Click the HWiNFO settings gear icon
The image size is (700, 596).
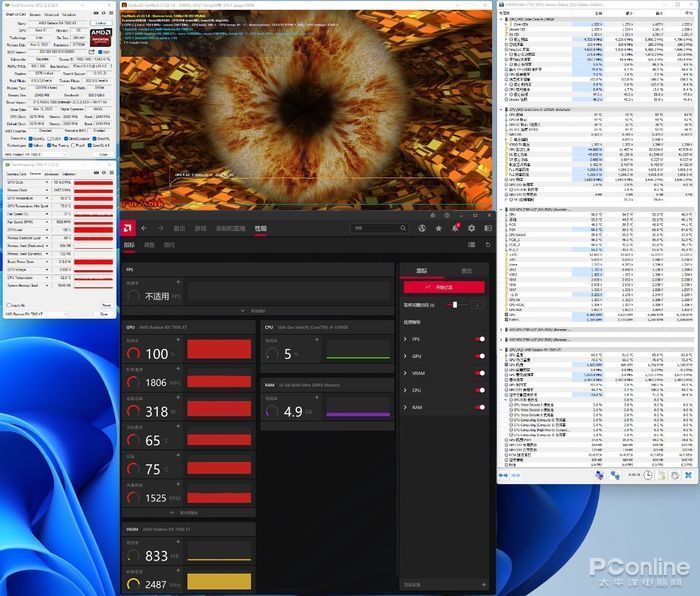tap(675, 475)
